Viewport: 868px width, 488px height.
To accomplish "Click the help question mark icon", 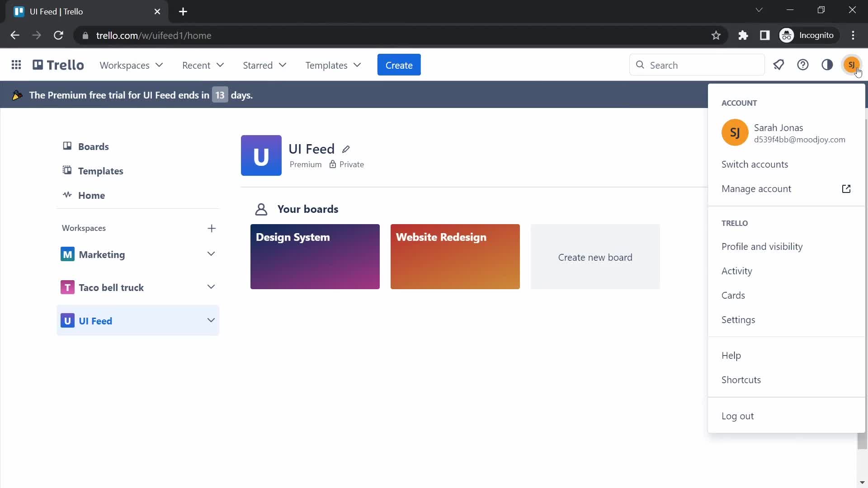I will [x=804, y=65].
